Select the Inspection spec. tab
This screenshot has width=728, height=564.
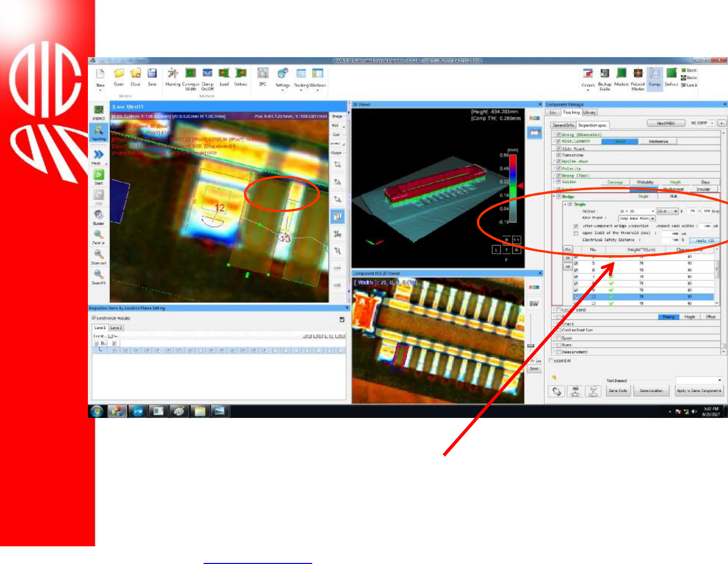pyautogui.click(x=593, y=125)
